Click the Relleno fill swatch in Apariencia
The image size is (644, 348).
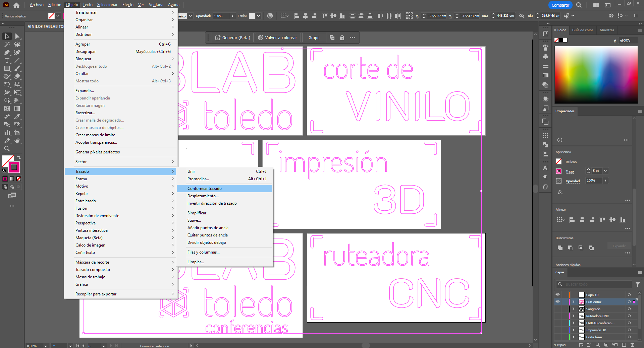559,161
